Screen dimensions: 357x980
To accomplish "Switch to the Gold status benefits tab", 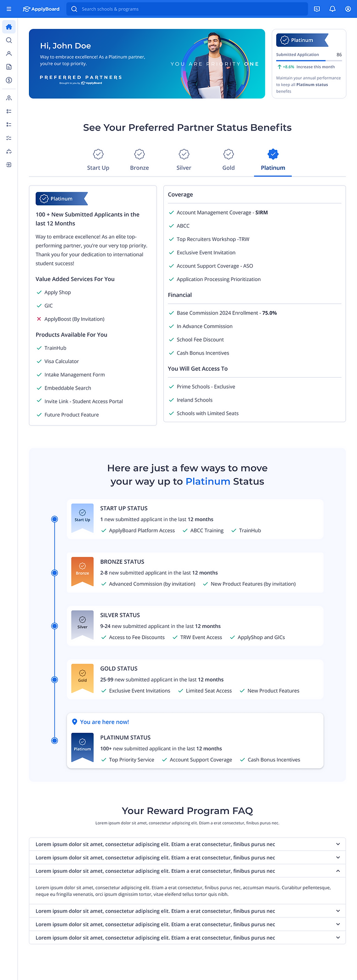I will (x=229, y=160).
